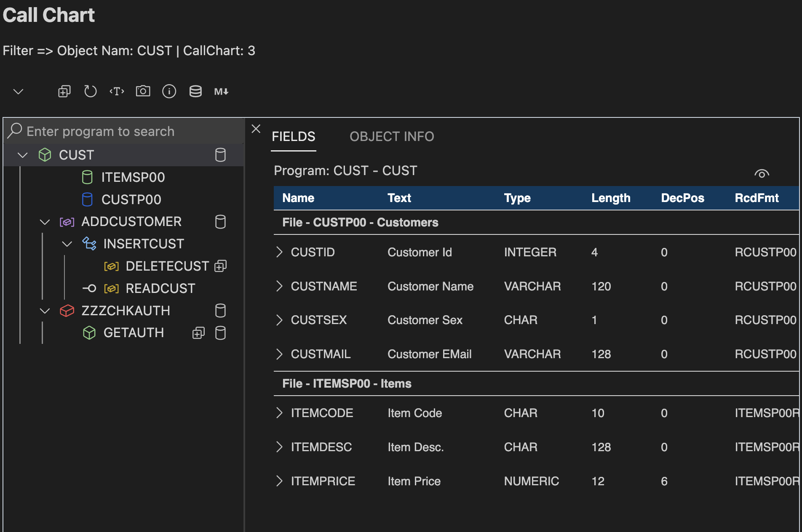
Task: Expand the ITEMPRICE field row
Action: point(279,481)
